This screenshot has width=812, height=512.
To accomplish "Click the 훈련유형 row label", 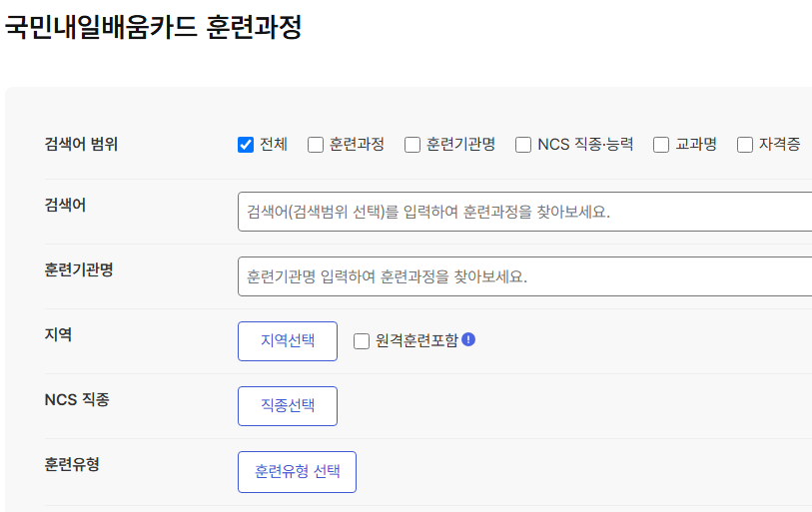I will coord(72,464).
